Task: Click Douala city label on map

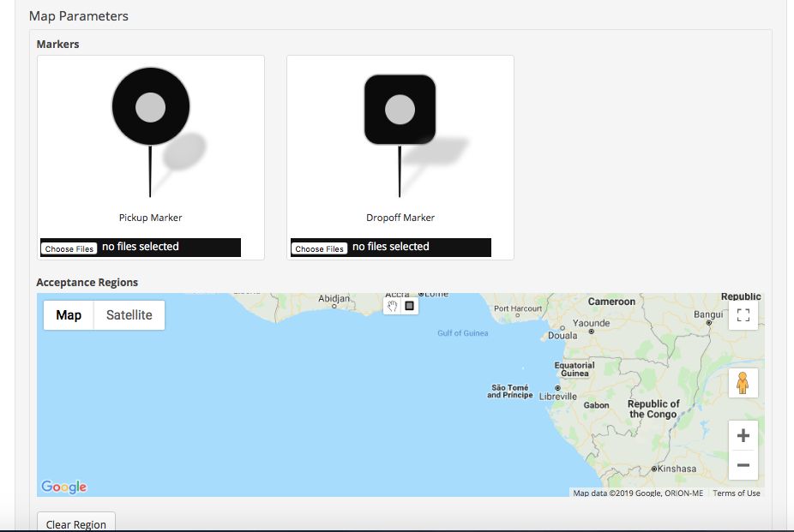Action: 562,335
